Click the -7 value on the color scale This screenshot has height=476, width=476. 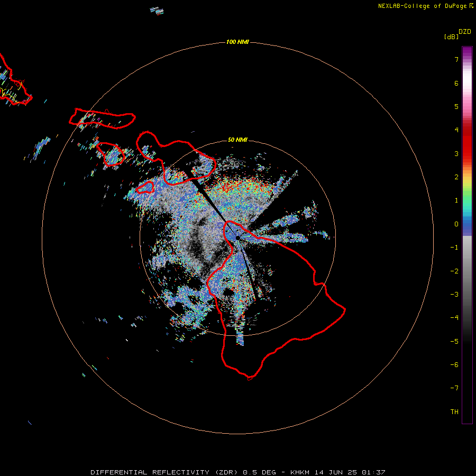[x=454, y=388]
